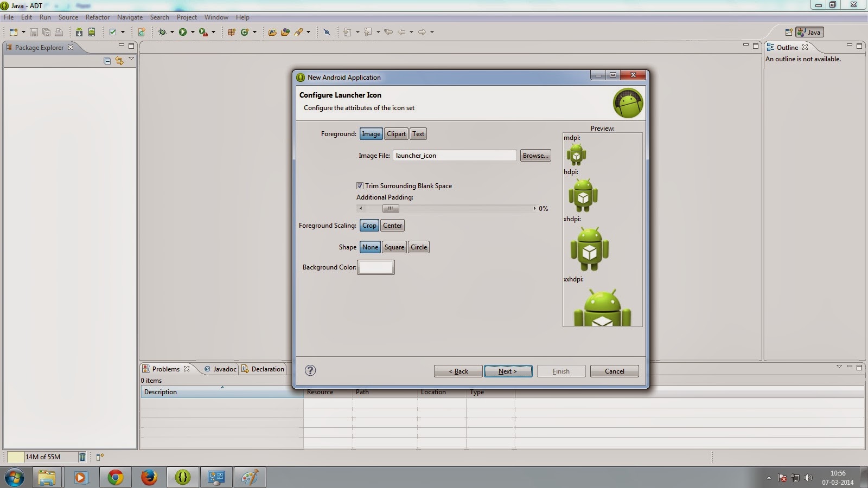Click the help question mark icon
868x488 pixels.
310,370
